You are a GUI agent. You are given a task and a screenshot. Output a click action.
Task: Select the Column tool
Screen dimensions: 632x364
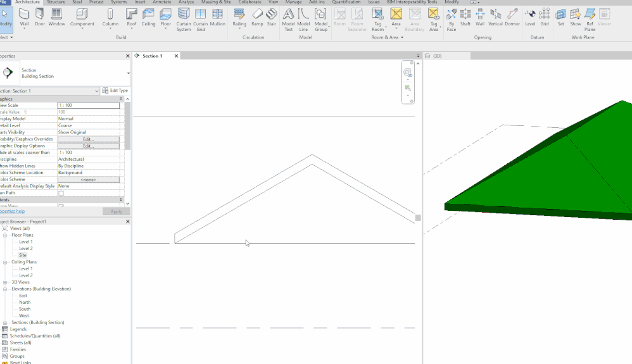click(x=110, y=18)
